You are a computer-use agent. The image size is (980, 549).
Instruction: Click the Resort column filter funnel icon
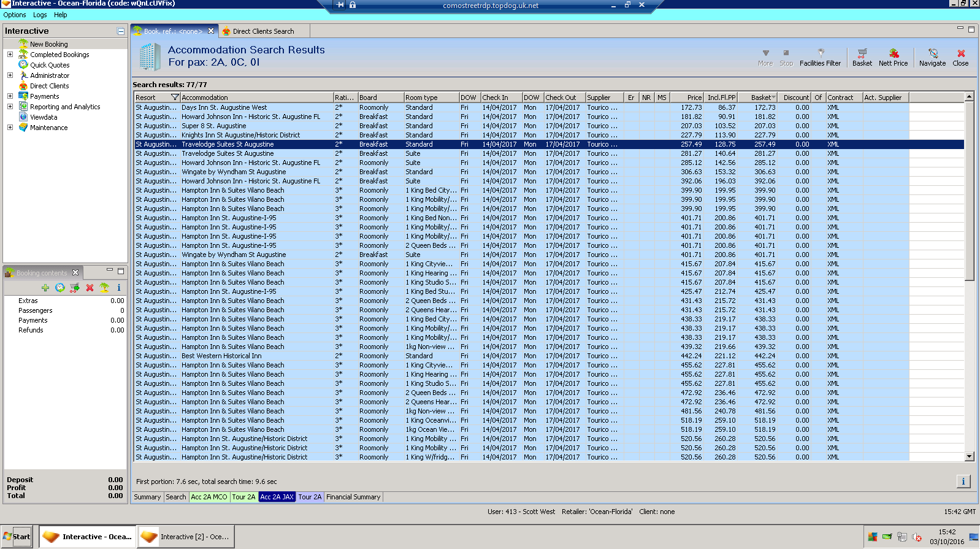(x=175, y=98)
